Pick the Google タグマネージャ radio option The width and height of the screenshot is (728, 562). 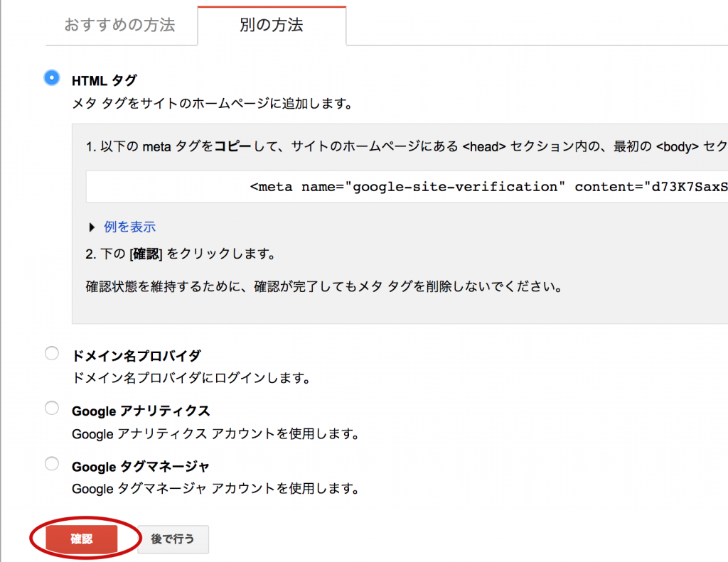(51, 463)
